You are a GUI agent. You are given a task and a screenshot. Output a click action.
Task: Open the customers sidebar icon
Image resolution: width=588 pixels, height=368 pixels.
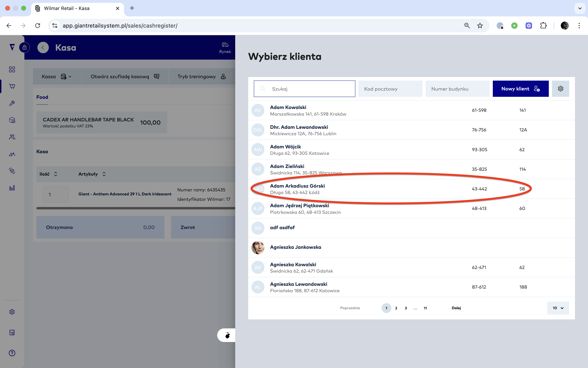coord(12,137)
